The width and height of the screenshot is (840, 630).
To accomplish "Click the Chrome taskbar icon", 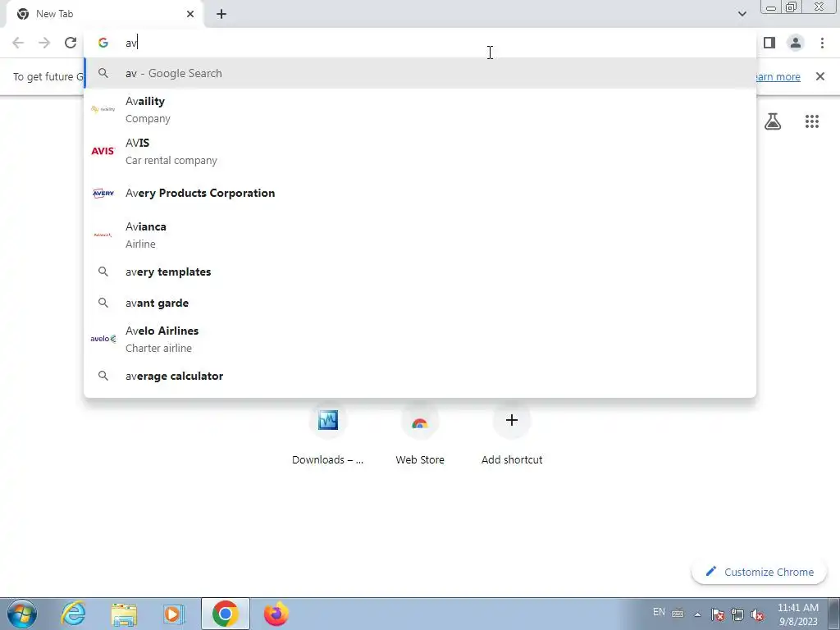I will click(226, 614).
